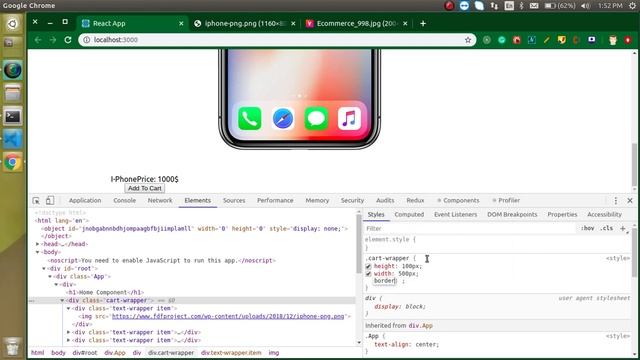This screenshot has width=640, height=360.
Task: Open the Accessibility pane
Action: click(604, 215)
